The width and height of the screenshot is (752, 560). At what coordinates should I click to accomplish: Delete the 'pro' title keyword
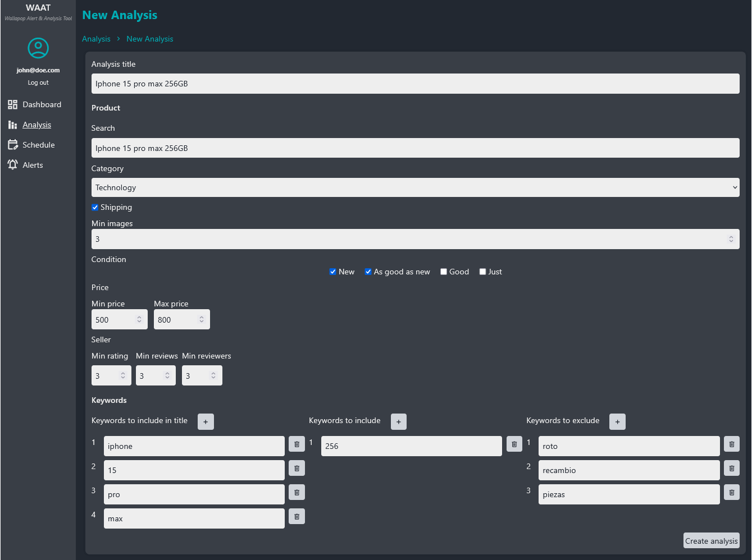297,492
